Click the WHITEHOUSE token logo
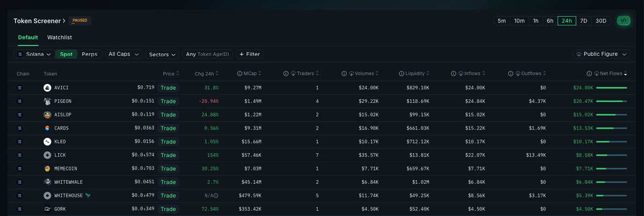Screen dimensions: 644x216 pos(47,196)
